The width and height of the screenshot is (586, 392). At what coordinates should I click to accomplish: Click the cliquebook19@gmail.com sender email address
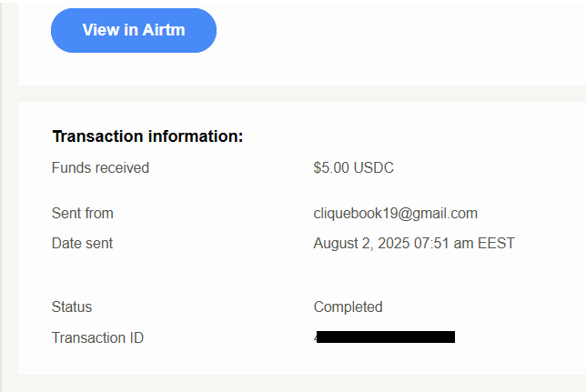pyautogui.click(x=396, y=214)
